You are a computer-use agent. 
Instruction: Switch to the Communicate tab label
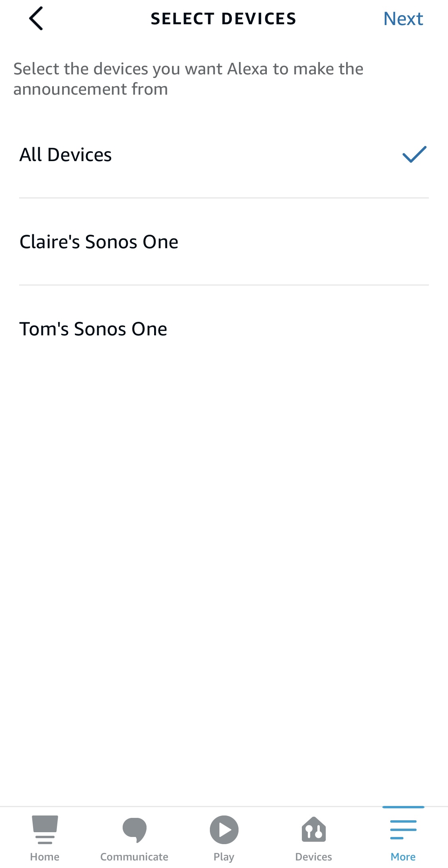click(x=134, y=857)
